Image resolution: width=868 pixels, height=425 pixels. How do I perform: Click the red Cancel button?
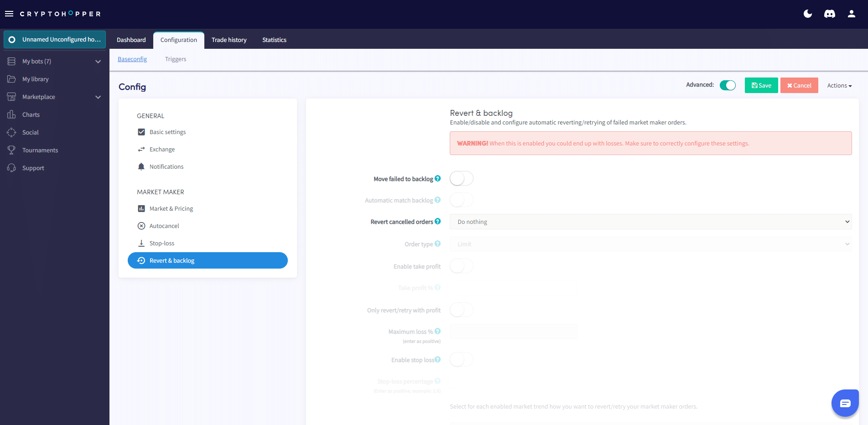pyautogui.click(x=799, y=85)
